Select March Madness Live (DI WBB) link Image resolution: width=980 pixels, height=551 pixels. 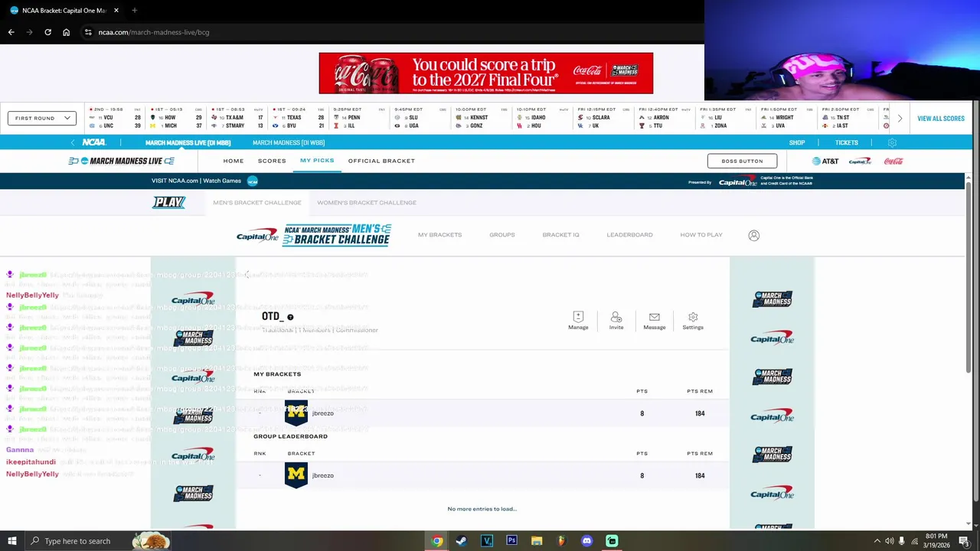pos(289,142)
